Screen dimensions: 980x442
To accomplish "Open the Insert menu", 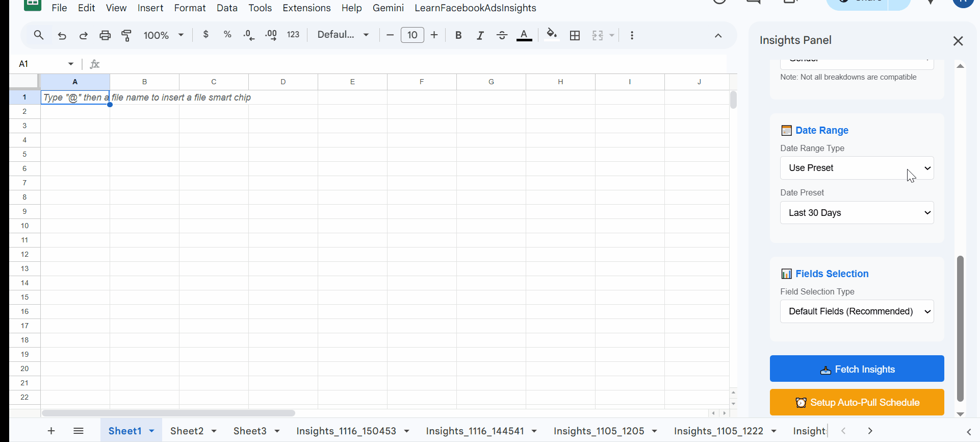I will [150, 8].
